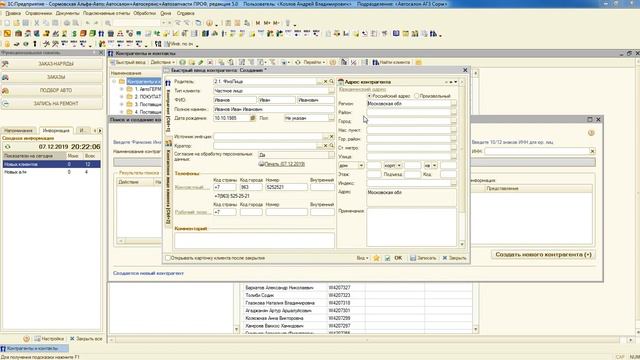Open the Действия dropdown menu
This screenshot has height=360, width=640.
pos(162,62)
